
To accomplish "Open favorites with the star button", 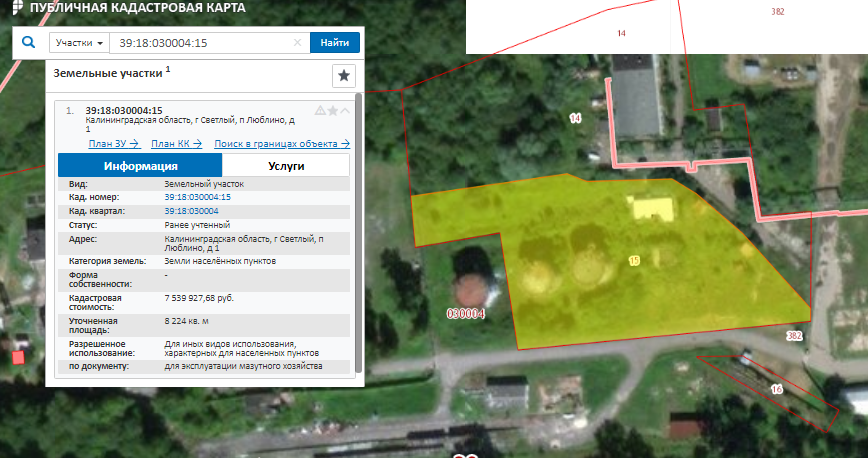I will pos(343,76).
